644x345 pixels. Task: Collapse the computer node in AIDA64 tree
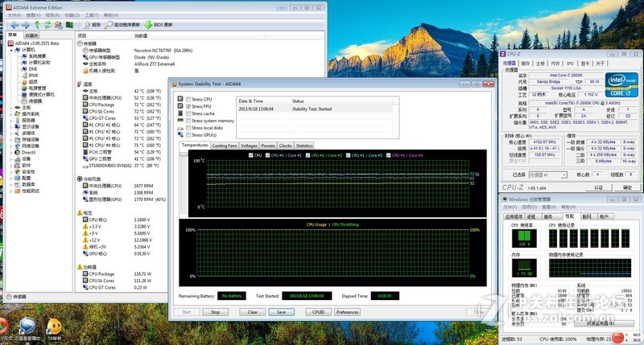(x=11, y=50)
